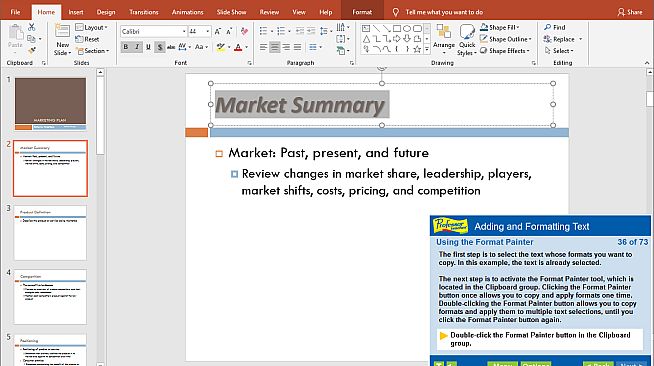Switch to the Animations tab
The width and height of the screenshot is (654, 366).
pos(188,12)
